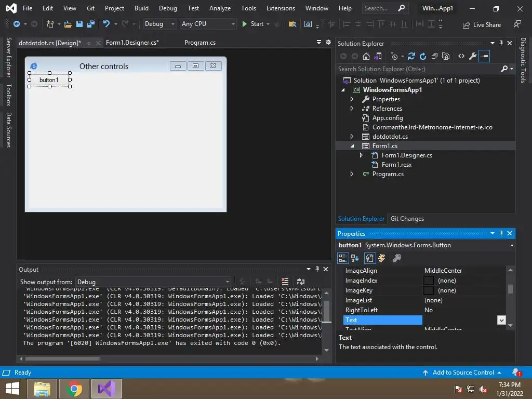Image resolution: width=532 pixels, height=399 pixels.
Task: Save the current file with the disk icon
Action: click(79, 24)
